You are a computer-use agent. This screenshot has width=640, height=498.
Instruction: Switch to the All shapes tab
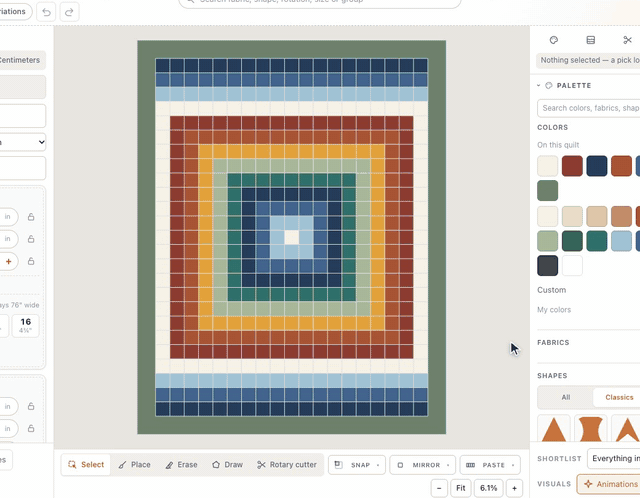pos(566,397)
